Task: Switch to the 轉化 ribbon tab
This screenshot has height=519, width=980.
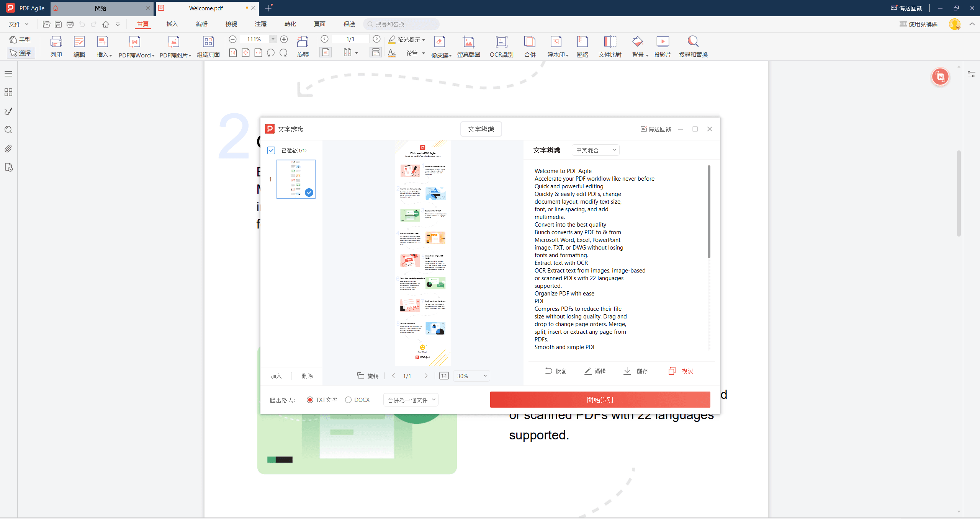Action: (290, 24)
